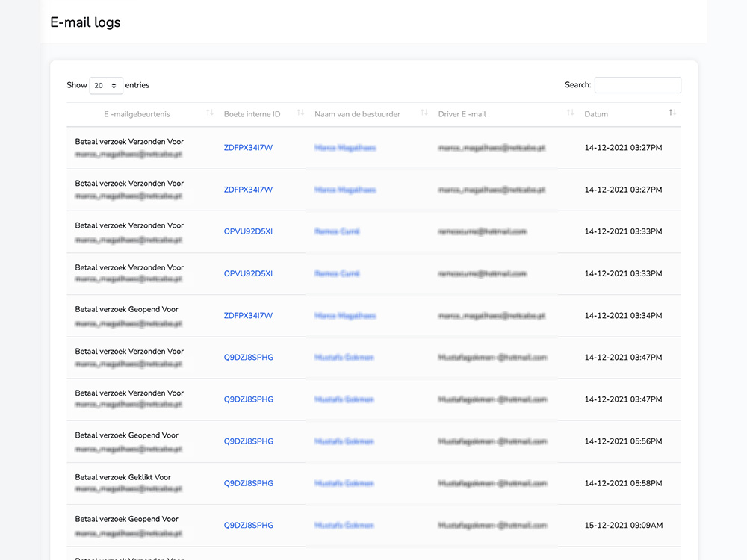Screen dimensions: 747x560
Task: Sort the Driver E-mail column arrows
Action: click(570, 113)
